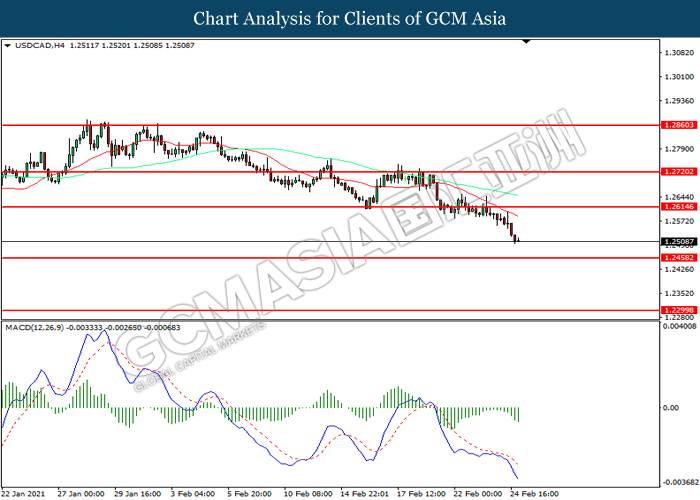
Task: Click the 1.25720 price scale value
Action: point(679,221)
